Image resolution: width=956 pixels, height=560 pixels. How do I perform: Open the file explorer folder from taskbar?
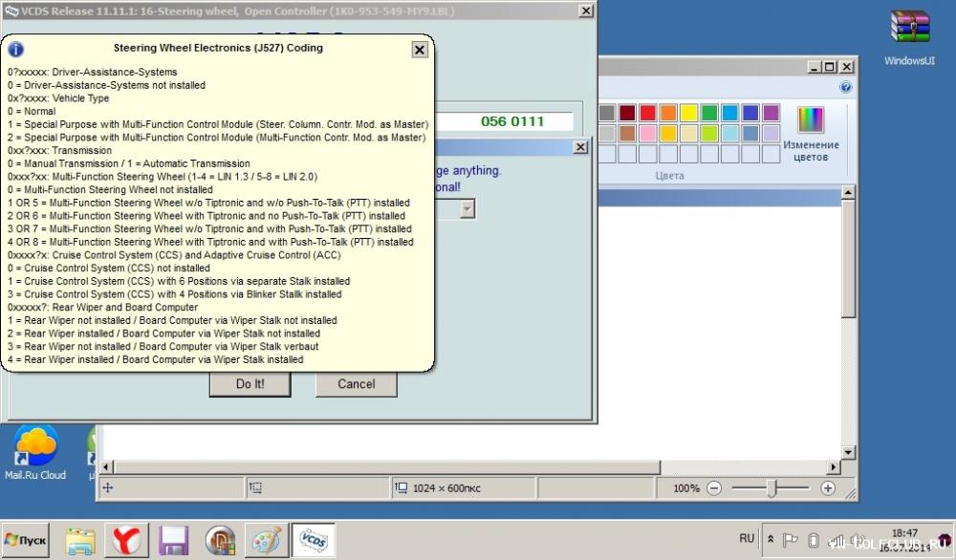[80, 541]
